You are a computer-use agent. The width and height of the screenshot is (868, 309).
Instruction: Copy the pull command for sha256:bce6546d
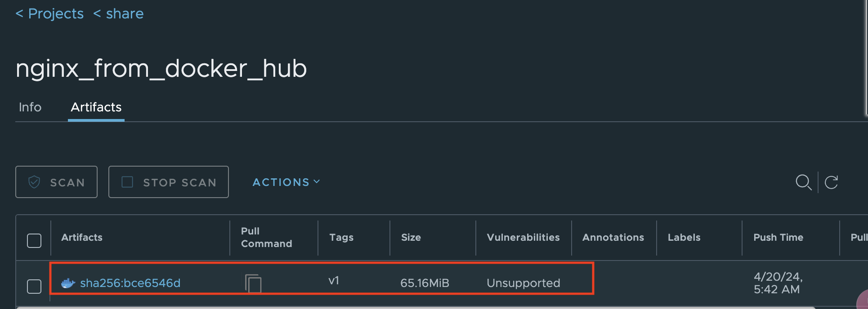[x=253, y=283]
